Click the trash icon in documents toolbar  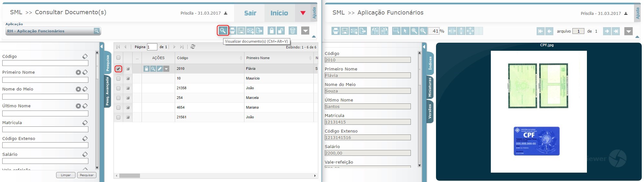(x=292, y=31)
